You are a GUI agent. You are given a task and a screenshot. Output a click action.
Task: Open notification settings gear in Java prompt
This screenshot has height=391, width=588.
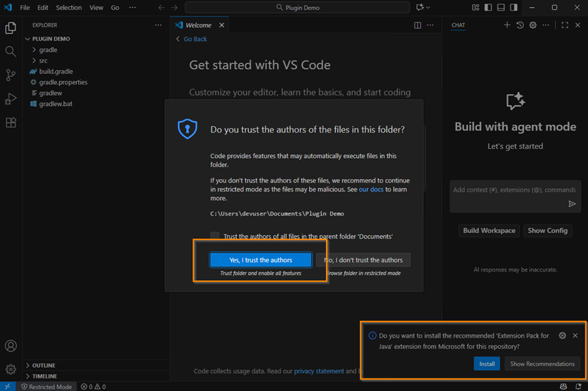pyautogui.click(x=562, y=336)
